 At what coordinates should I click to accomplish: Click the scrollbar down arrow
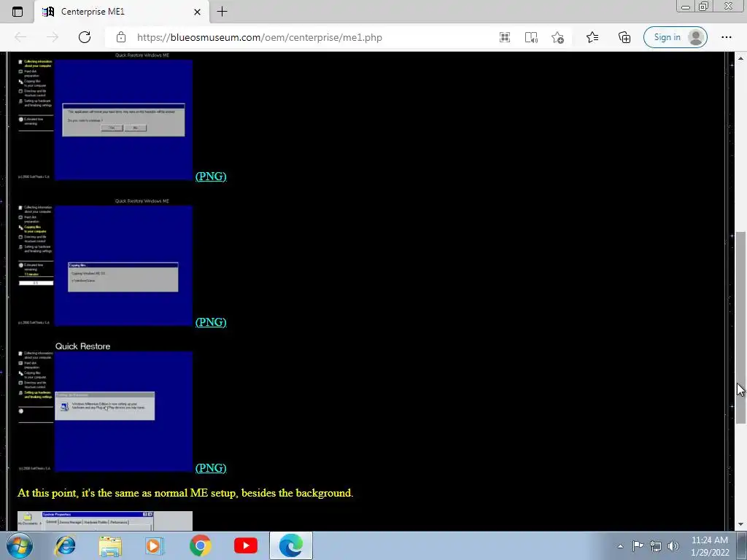point(740,525)
